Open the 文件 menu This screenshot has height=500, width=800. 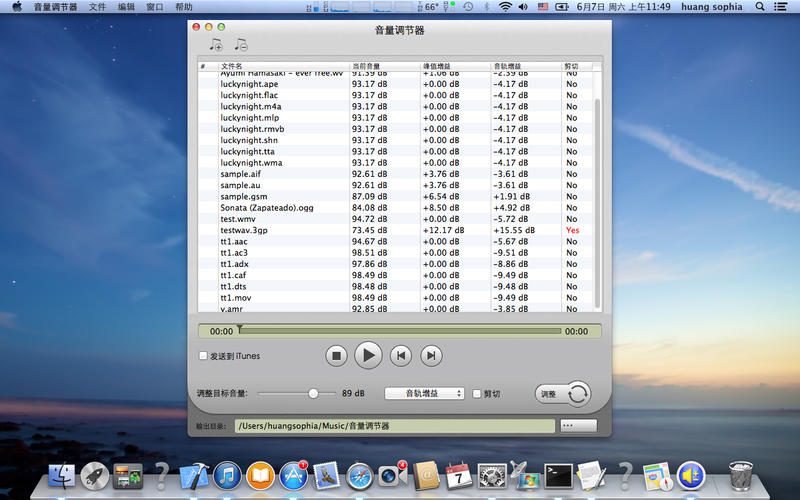coord(97,6)
